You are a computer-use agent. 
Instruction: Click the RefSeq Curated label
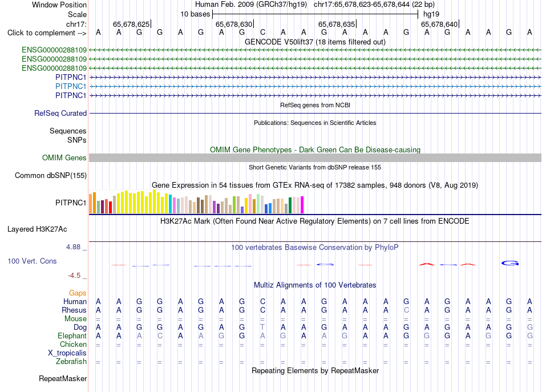pyautogui.click(x=60, y=113)
